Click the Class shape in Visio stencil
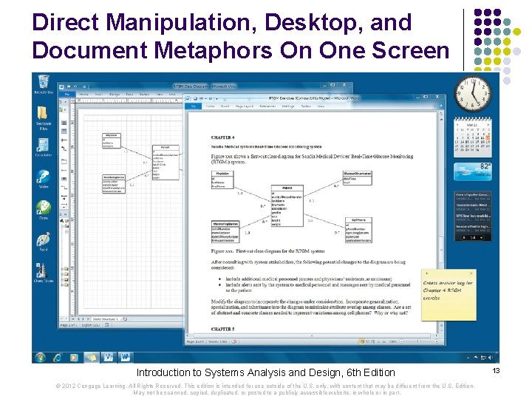 [64, 123]
